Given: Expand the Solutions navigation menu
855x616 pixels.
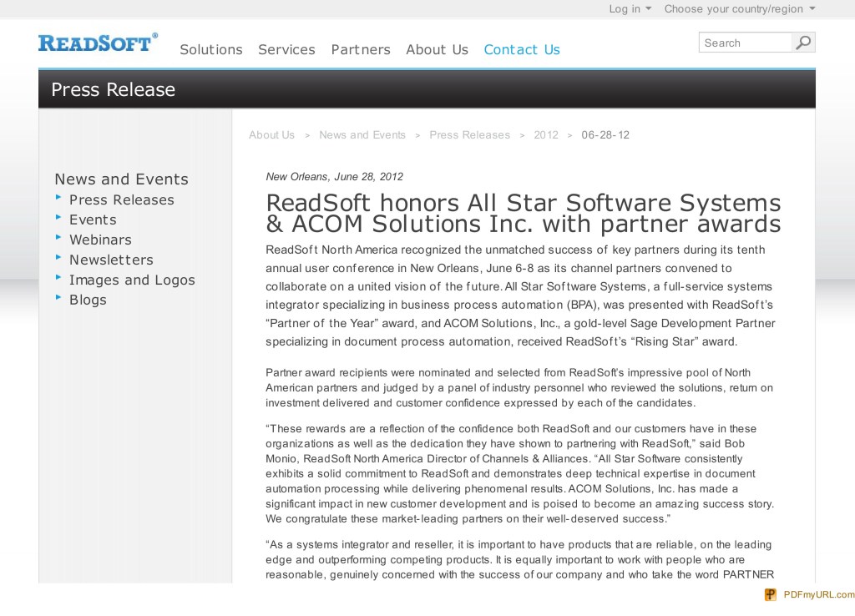Looking at the screenshot, I should tap(210, 49).
